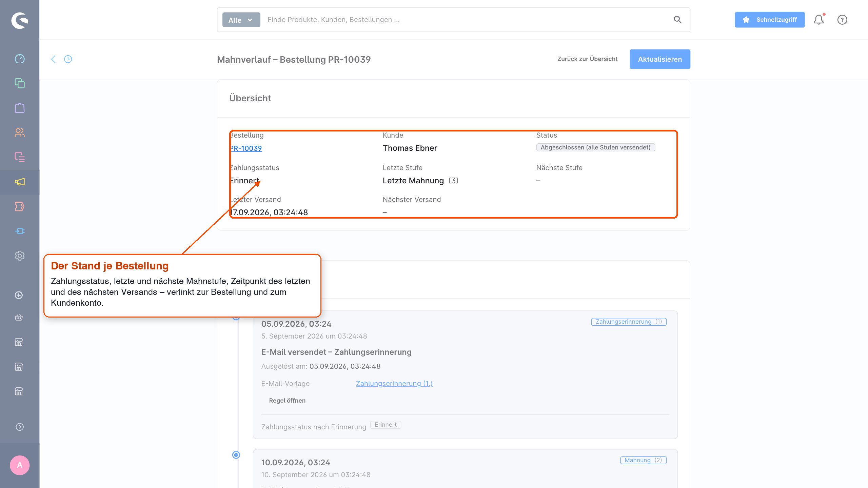Image resolution: width=868 pixels, height=488 pixels.
Task: Open the 'Alle' search filter dropdown
Action: 241,20
